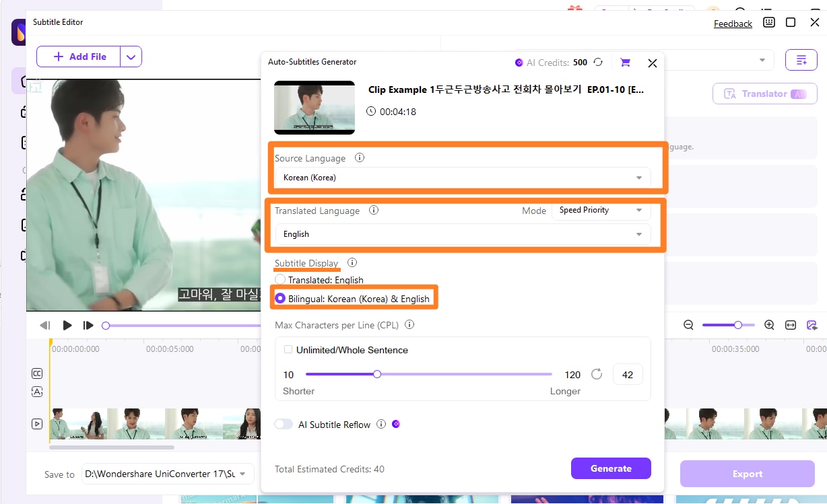Open the shopping cart for credits

[x=624, y=62]
